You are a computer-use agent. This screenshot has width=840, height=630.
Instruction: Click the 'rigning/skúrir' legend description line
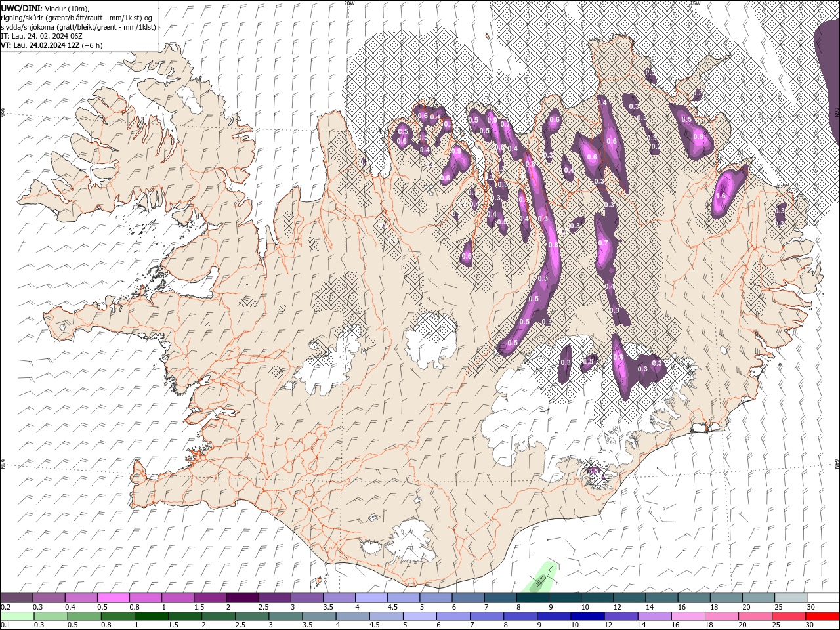(x=77, y=17)
